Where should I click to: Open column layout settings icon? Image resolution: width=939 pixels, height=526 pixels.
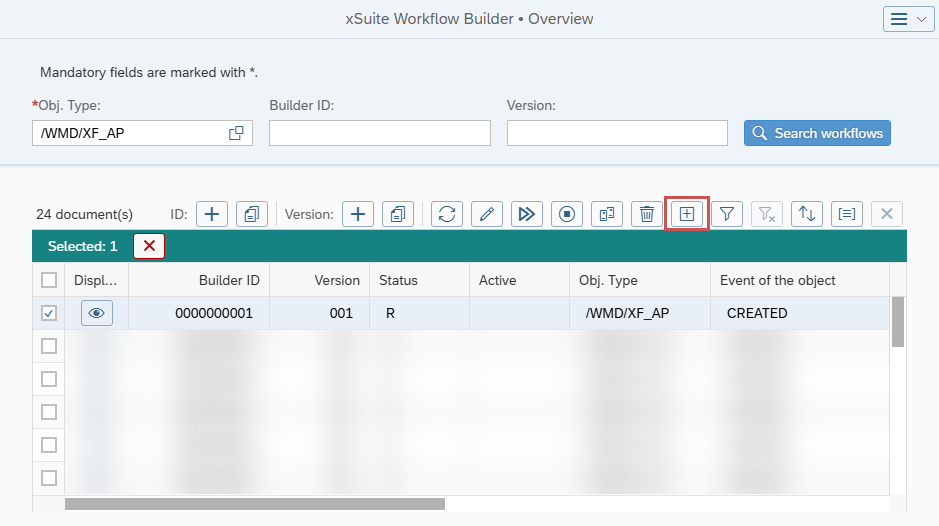click(847, 214)
